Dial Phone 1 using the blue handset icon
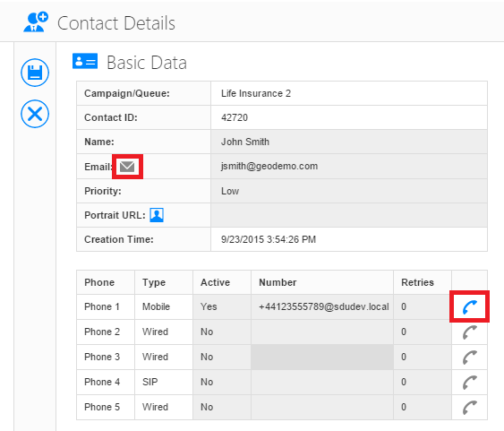 click(470, 306)
